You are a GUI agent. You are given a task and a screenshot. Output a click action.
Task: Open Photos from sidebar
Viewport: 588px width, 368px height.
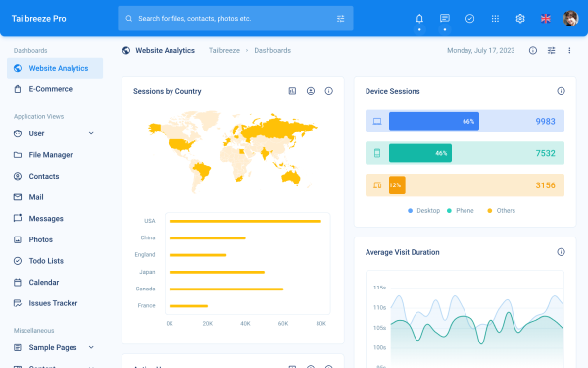pyautogui.click(x=55, y=239)
